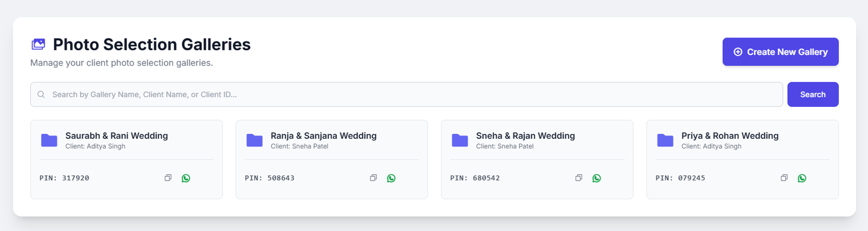Open the Sneha & Rajan Wedding gallery title
The image size is (868, 231).
click(x=525, y=136)
